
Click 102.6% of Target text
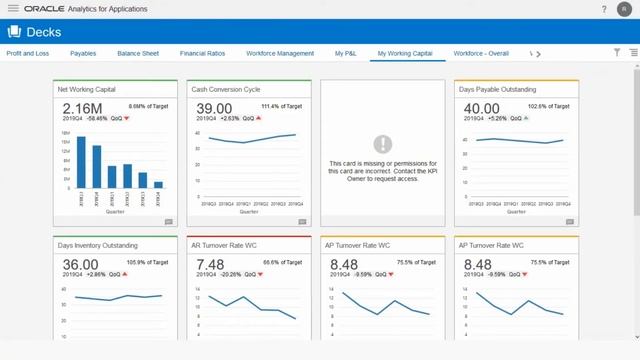click(x=549, y=106)
